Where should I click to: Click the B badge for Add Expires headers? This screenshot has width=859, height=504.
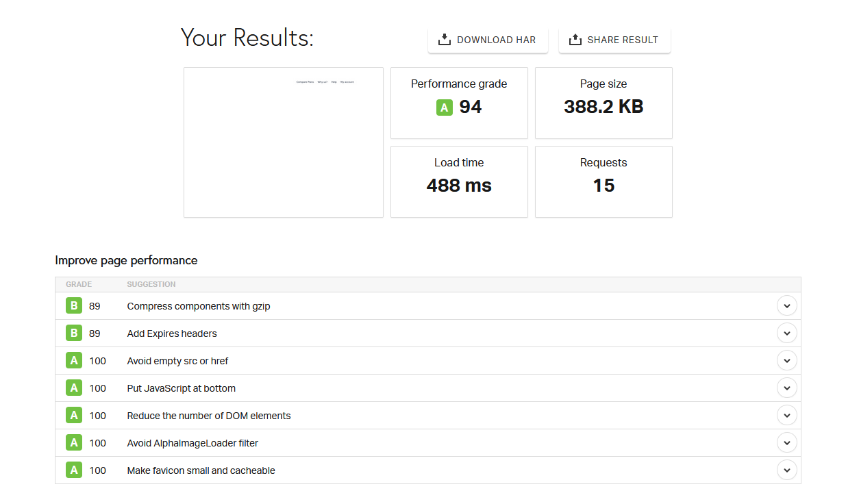73,333
